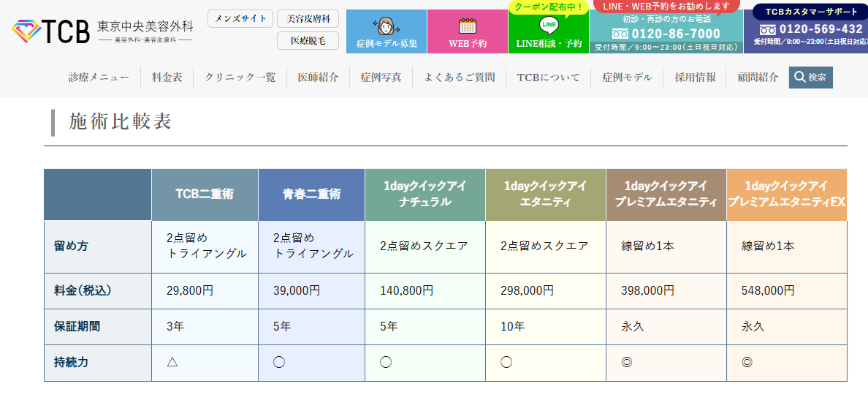The image size is (868, 411).
Task: Click the TCB diamond logo
Action: click(26, 31)
